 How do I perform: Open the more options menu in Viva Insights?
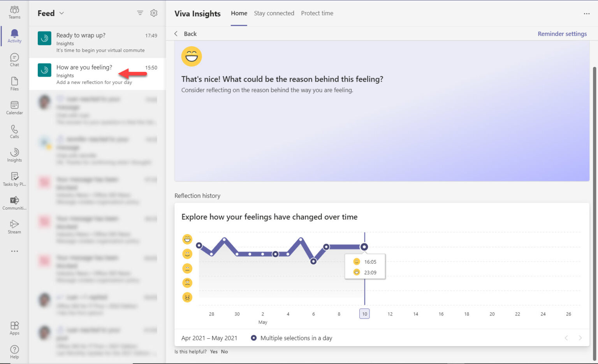pos(586,14)
